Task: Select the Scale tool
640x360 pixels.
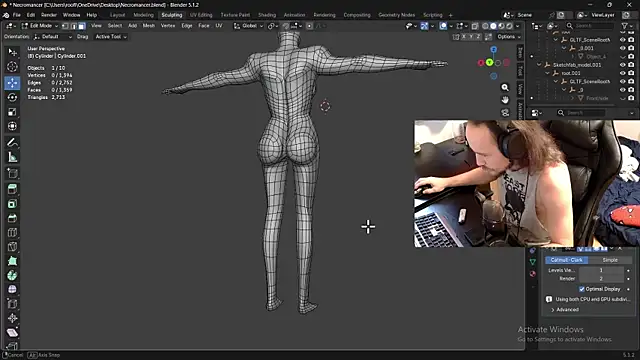Action: pos(12,112)
